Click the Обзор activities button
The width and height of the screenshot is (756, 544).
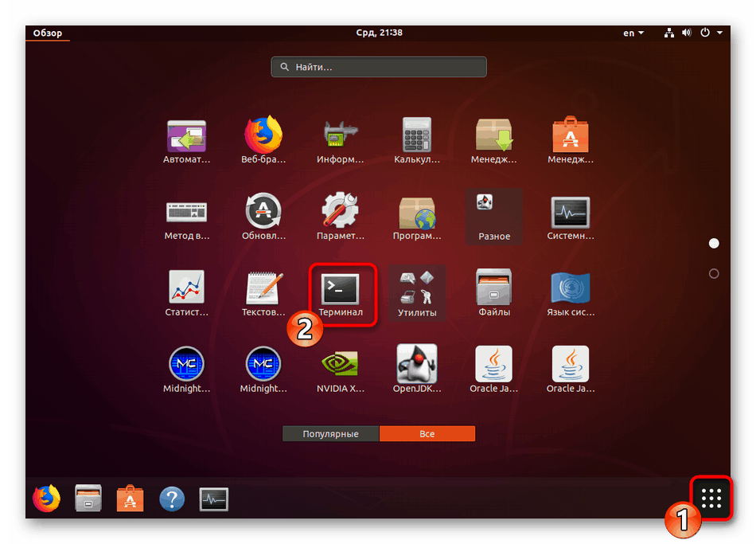pos(48,33)
